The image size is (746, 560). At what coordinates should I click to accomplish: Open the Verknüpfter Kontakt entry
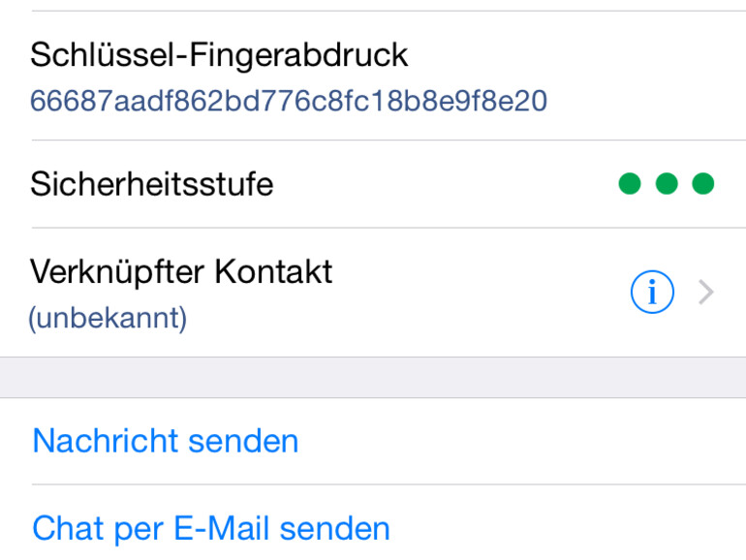click(x=181, y=272)
